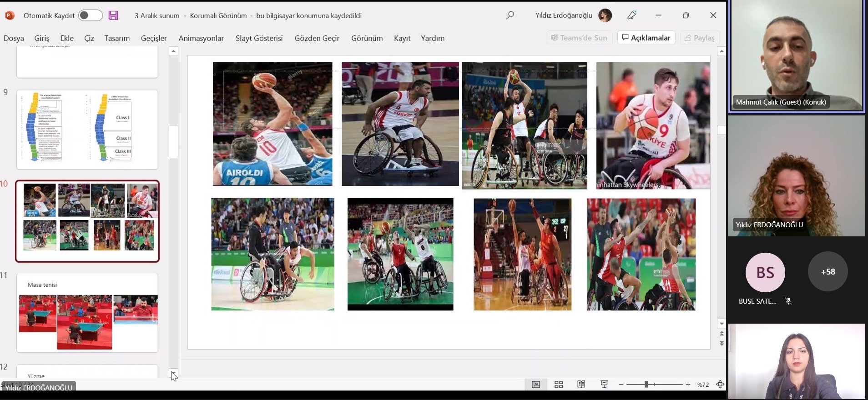Click the %72 zoom level

pos(703,385)
